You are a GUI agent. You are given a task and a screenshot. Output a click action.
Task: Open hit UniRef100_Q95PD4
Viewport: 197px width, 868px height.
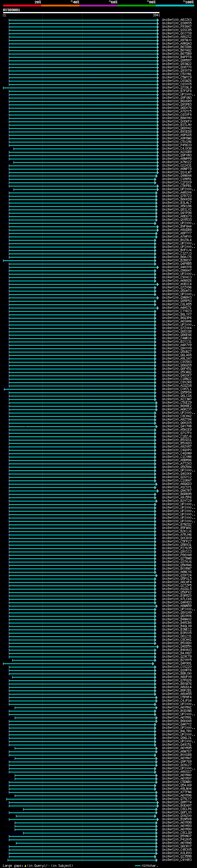point(177,392)
